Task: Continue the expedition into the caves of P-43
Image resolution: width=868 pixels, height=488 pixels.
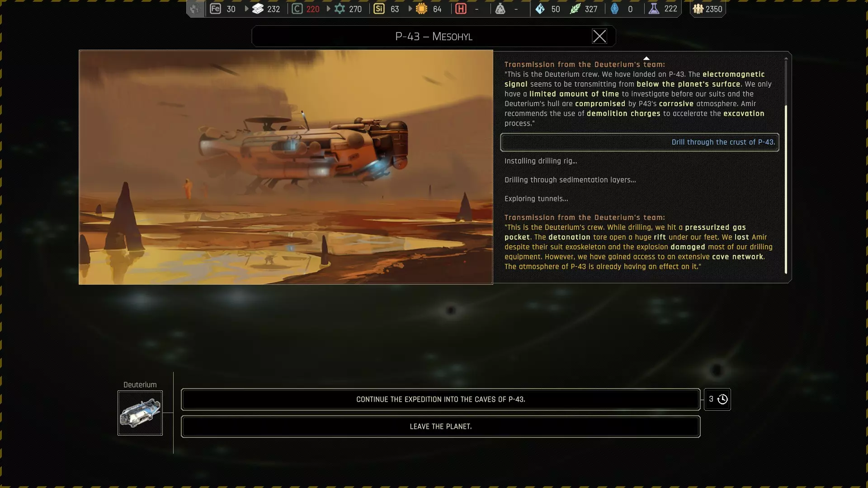Action: (x=440, y=399)
